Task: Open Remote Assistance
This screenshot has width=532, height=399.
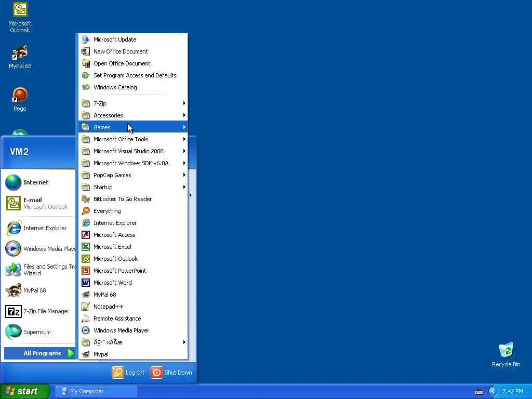Action: (x=133, y=318)
